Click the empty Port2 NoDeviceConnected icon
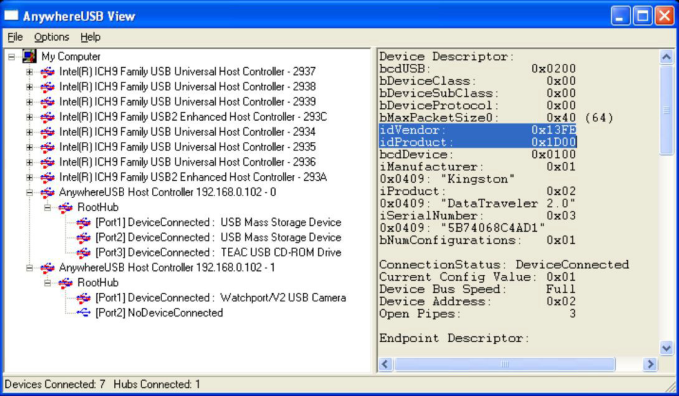This screenshot has height=396, width=679. 83,313
